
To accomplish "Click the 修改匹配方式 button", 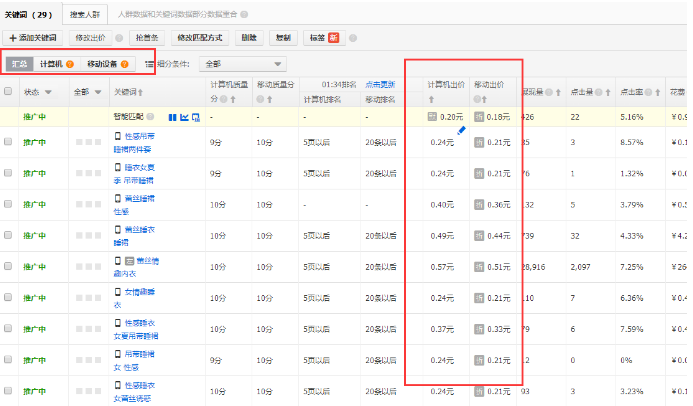I will click(200, 38).
